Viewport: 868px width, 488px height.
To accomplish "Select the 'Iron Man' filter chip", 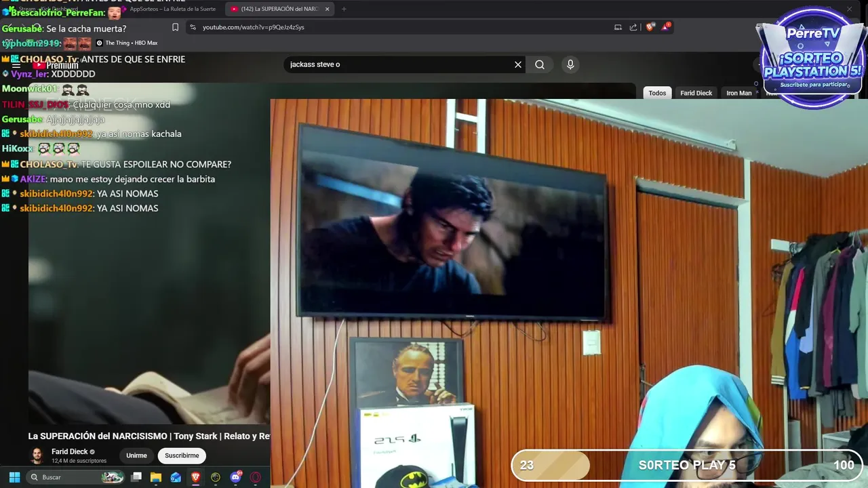I will (738, 93).
